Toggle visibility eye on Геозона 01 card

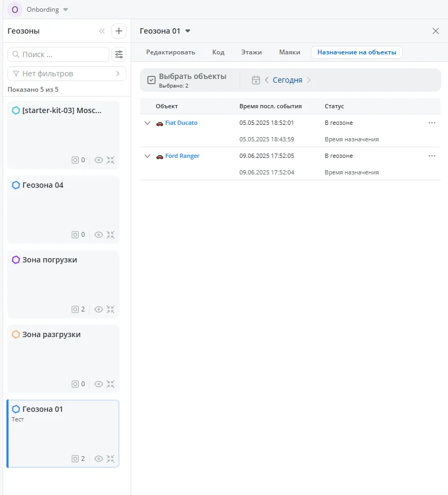pos(98,458)
